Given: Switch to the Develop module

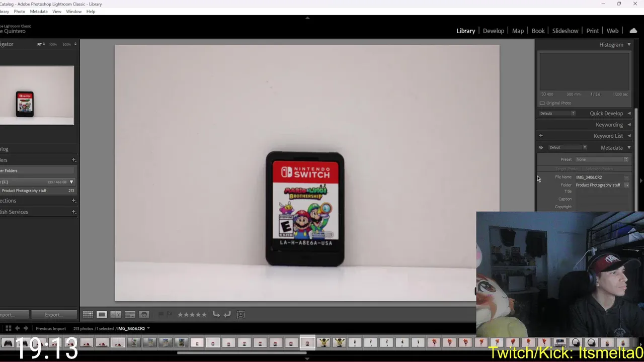Looking at the screenshot, I should pyautogui.click(x=494, y=31).
